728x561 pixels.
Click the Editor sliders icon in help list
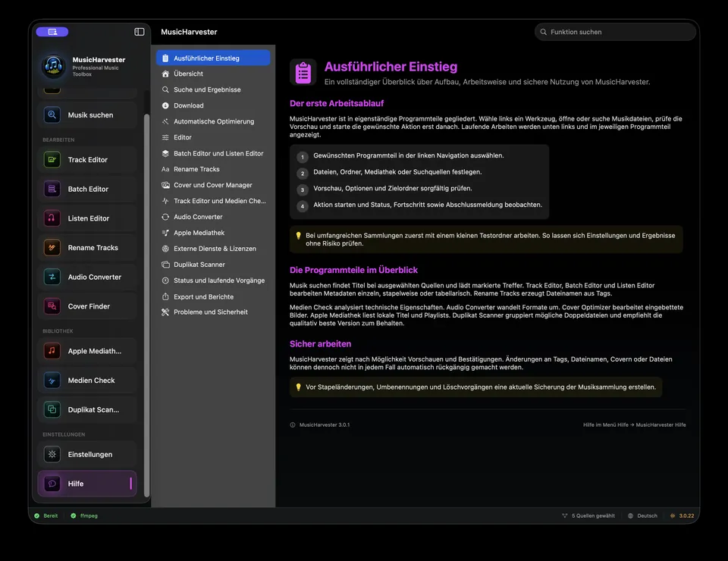[x=165, y=137]
